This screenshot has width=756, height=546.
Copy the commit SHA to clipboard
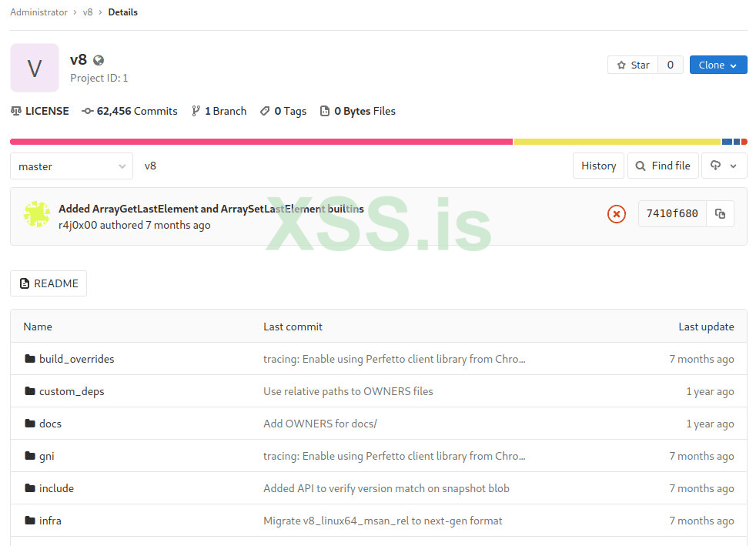721,213
